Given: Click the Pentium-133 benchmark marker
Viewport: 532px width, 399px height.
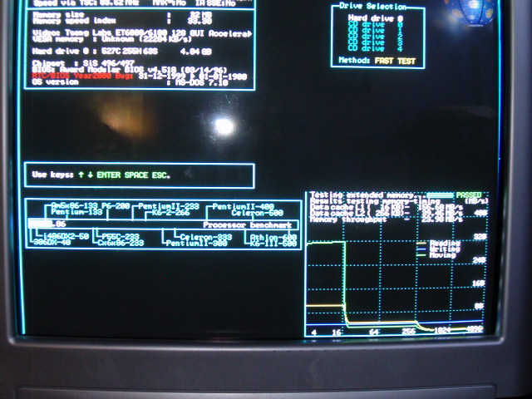Looking at the screenshot, I should tap(76, 212).
